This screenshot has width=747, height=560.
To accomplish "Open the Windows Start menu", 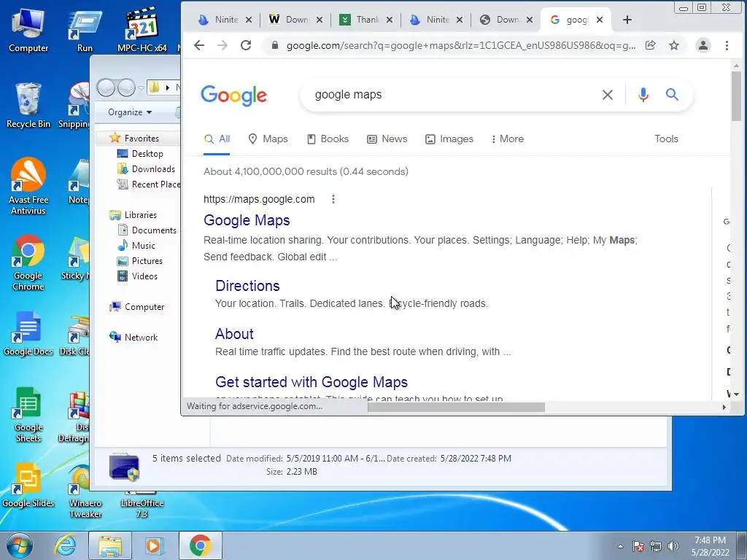I will pos(19,545).
